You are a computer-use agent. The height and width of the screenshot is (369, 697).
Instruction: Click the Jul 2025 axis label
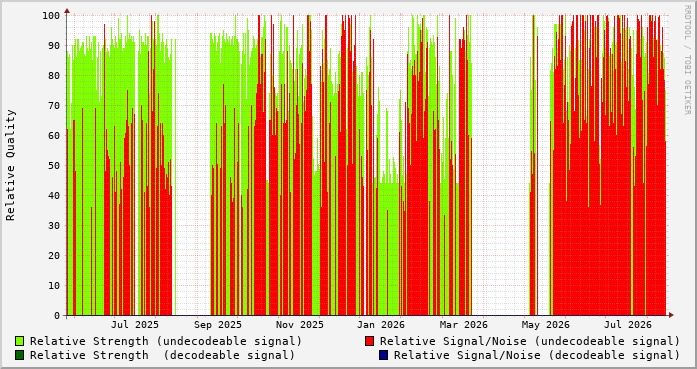point(135,325)
